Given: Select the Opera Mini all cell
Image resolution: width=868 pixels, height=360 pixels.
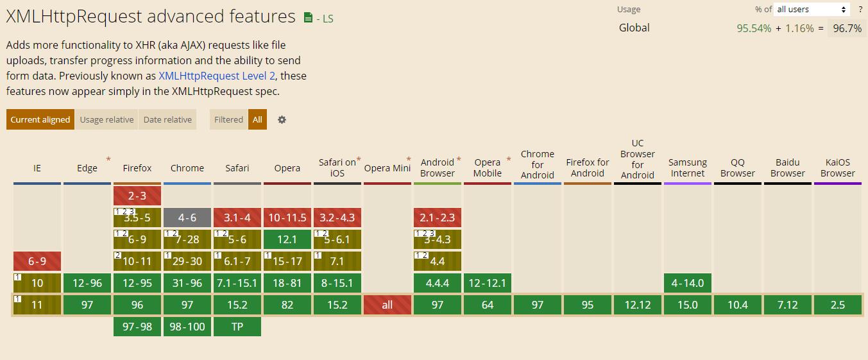Looking at the screenshot, I should [387, 305].
